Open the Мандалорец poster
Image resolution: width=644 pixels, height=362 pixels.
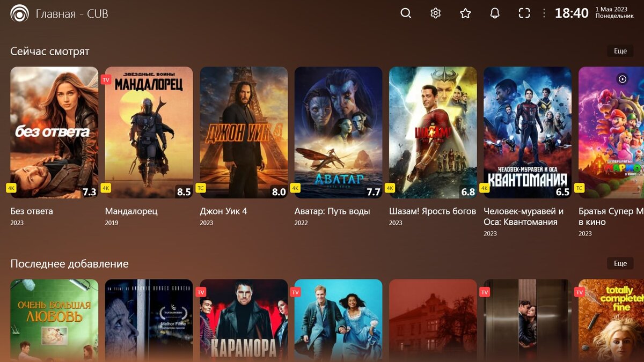[x=149, y=132]
